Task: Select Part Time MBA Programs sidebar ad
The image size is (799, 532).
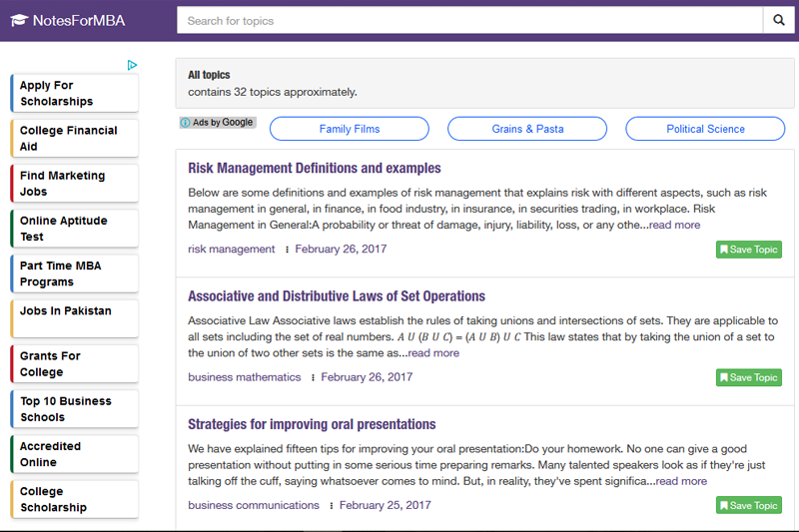Action: click(x=74, y=273)
